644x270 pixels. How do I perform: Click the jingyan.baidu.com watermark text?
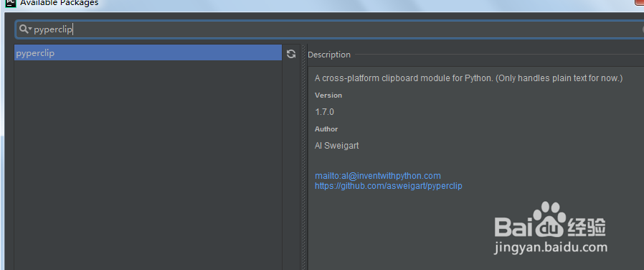(x=551, y=247)
